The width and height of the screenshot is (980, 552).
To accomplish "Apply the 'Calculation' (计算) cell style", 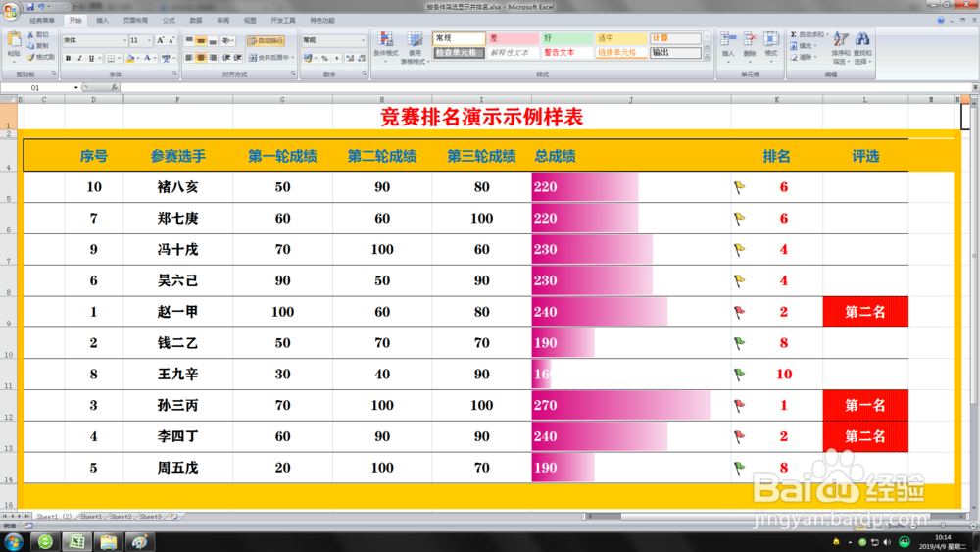I will click(x=675, y=38).
